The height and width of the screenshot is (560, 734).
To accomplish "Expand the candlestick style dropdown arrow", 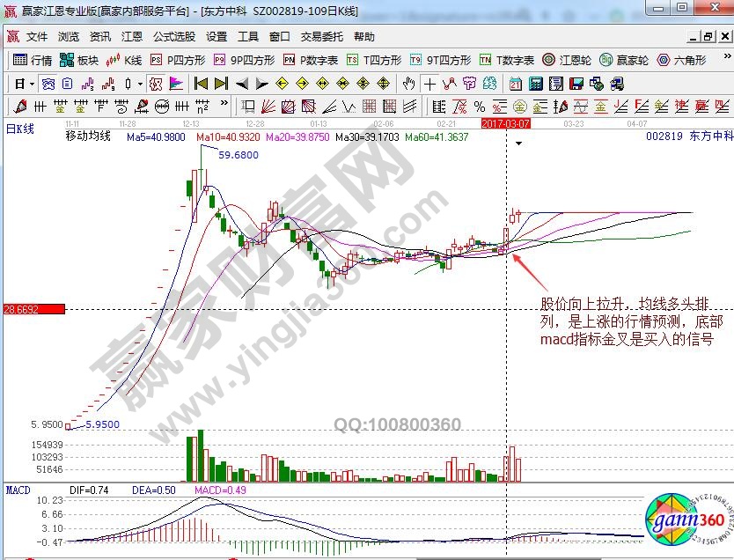I will (140, 84).
